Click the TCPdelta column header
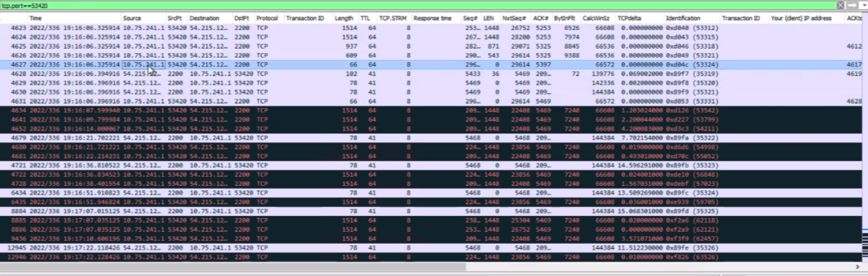The width and height of the screenshot is (868, 276). pos(640,18)
